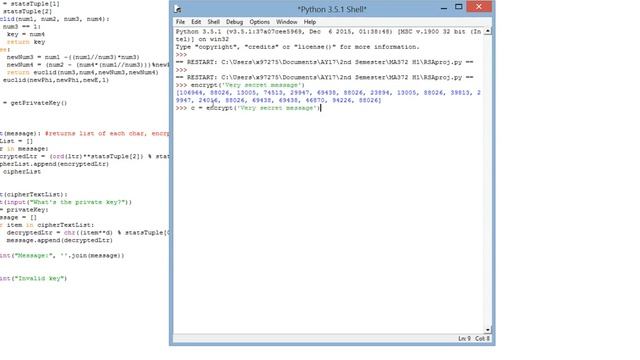Click the 'Python 3.5.1' version banner line
This screenshot has width=640, height=360.
click(328, 32)
